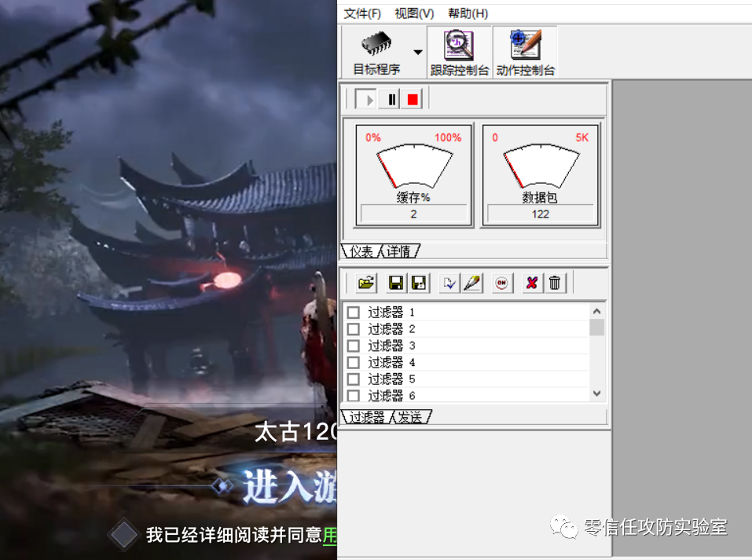Click the save filter list floppy icon
The image size is (752, 560).
pyautogui.click(x=396, y=283)
